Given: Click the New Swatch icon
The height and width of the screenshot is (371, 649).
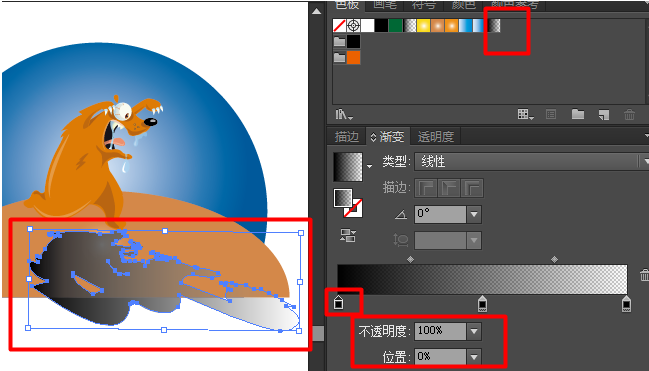Looking at the screenshot, I should coord(603,115).
